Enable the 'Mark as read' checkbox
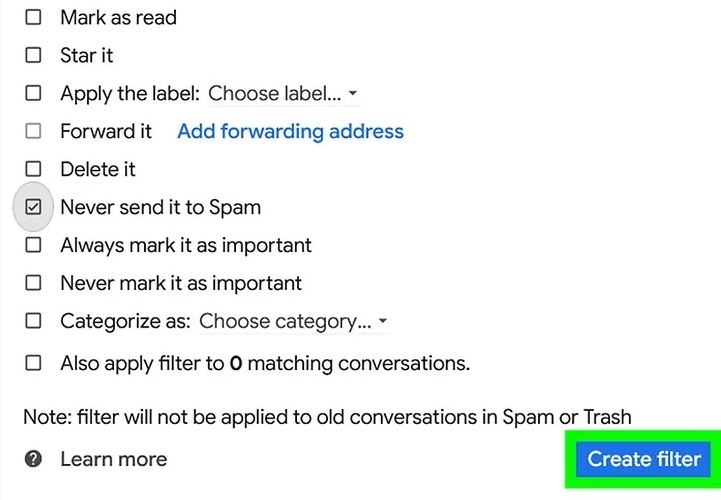721x500 pixels. click(33, 17)
